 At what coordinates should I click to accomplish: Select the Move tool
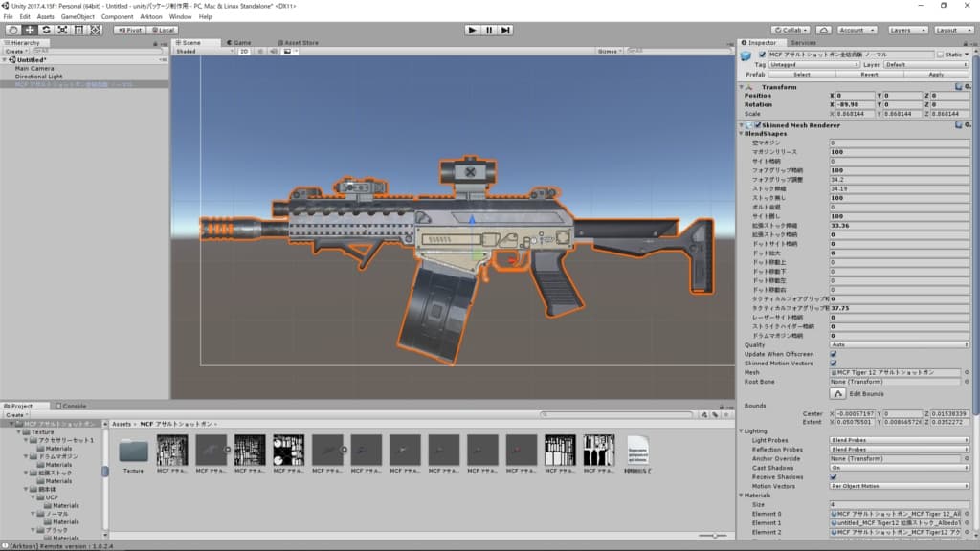30,30
